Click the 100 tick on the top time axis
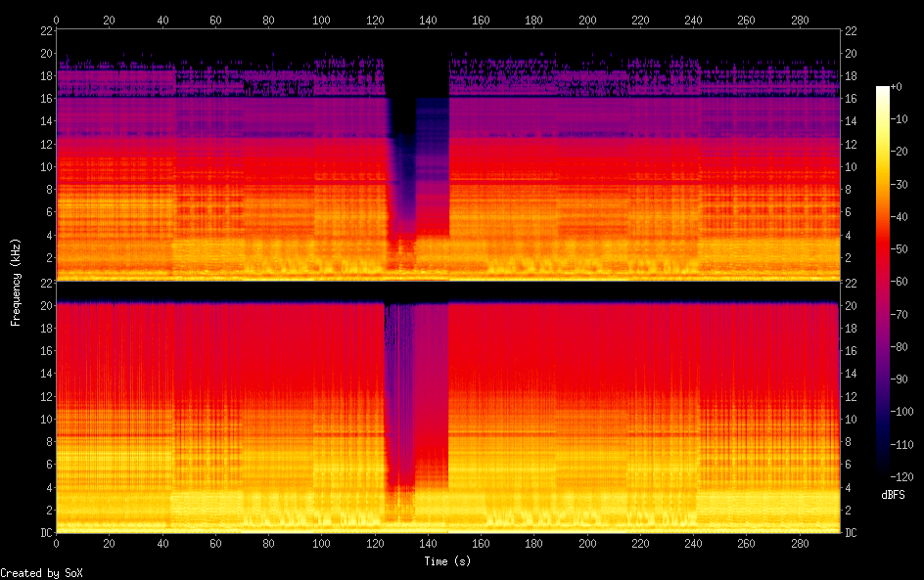Viewport: 924px width, 580px height. (x=322, y=19)
